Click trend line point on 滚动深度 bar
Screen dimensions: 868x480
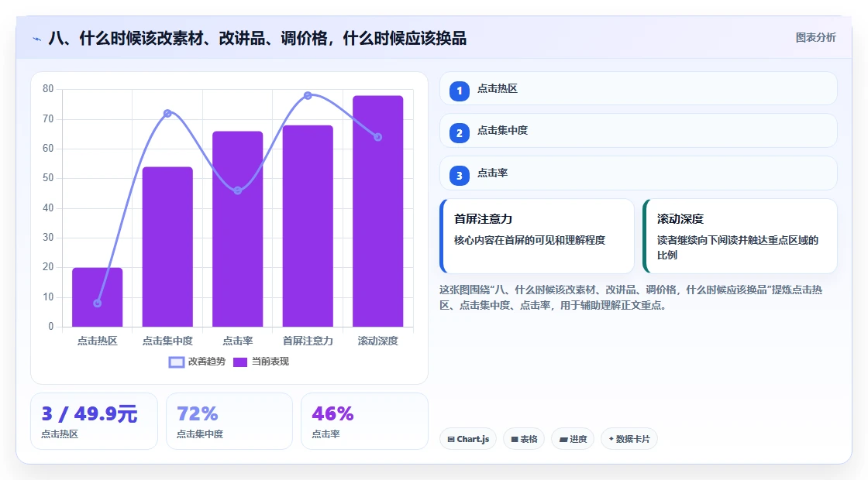tap(377, 137)
